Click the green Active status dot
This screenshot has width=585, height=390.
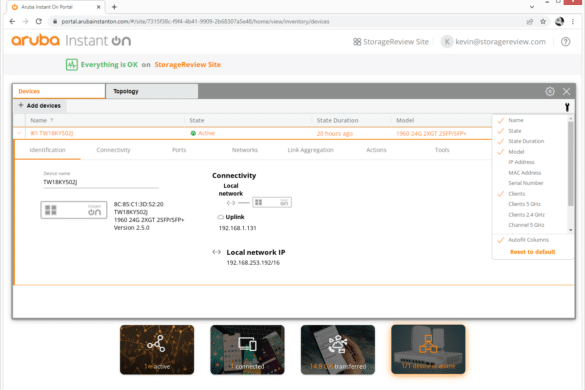point(193,133)
